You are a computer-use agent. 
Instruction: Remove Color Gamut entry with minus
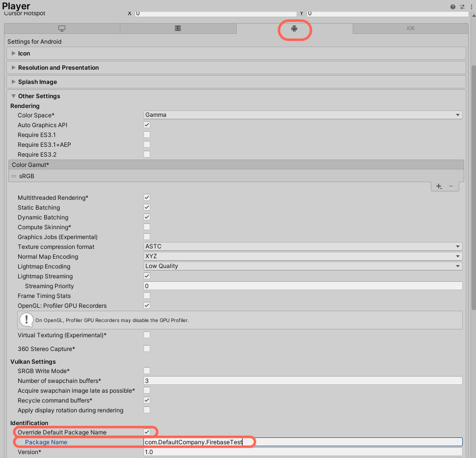click(x=451, y=186)
